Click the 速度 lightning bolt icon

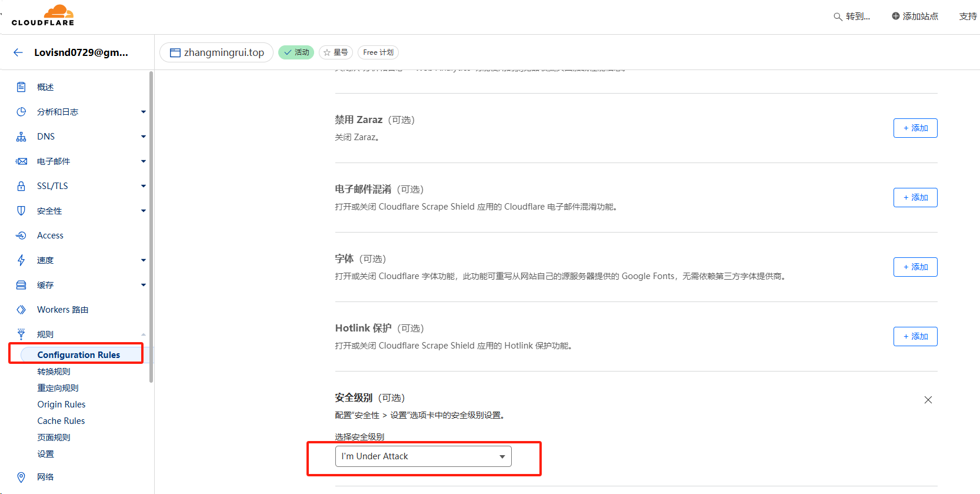tap(21, 260)
